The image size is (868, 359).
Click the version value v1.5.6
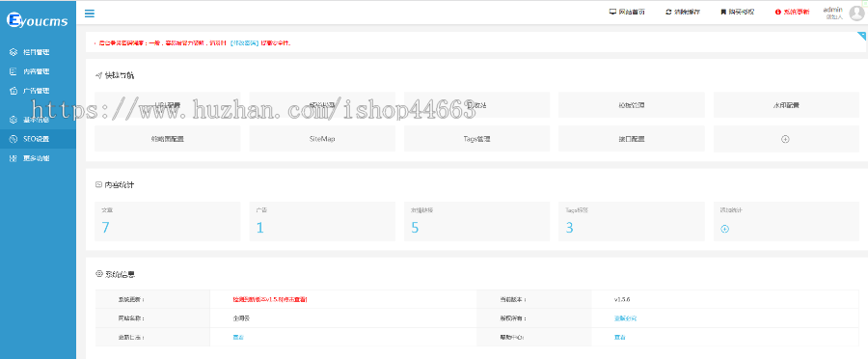click(x=622, y=299)
